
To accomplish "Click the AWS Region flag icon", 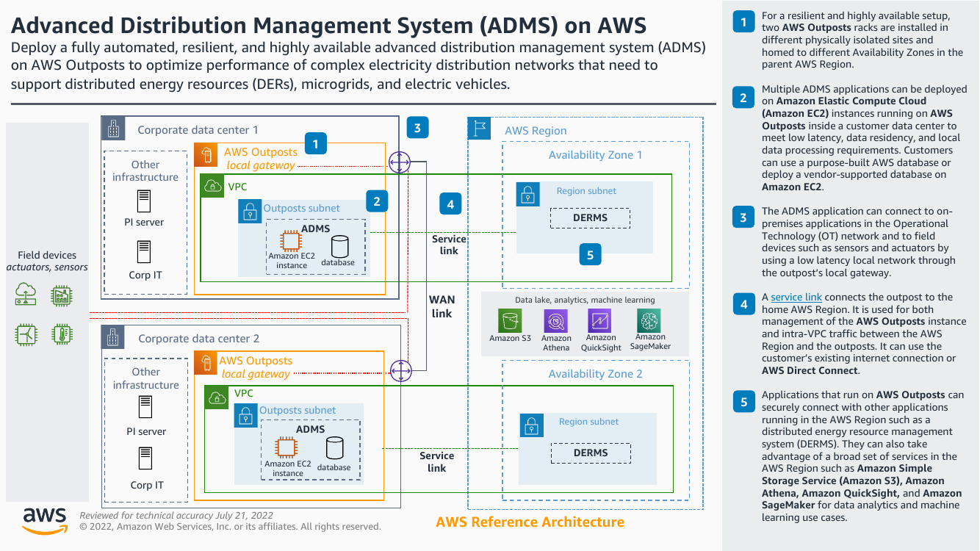I will coord(480,129).
